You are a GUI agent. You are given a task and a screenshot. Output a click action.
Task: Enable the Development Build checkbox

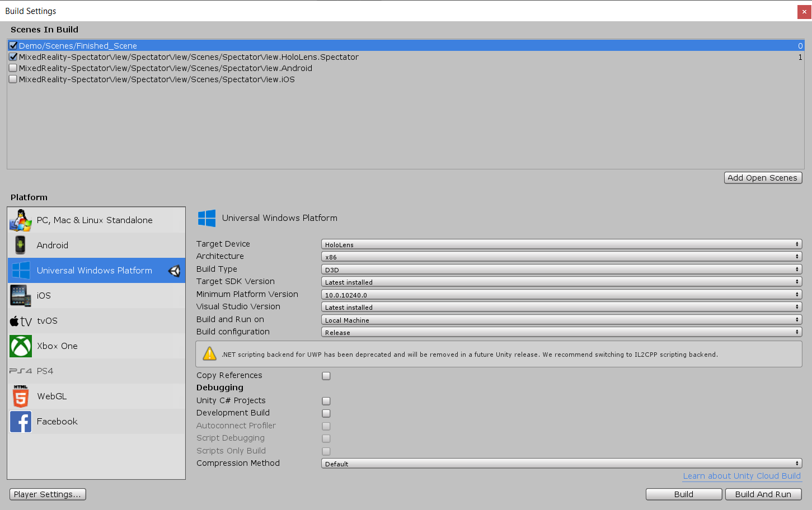pyautogui.click(x=326, y=413)
